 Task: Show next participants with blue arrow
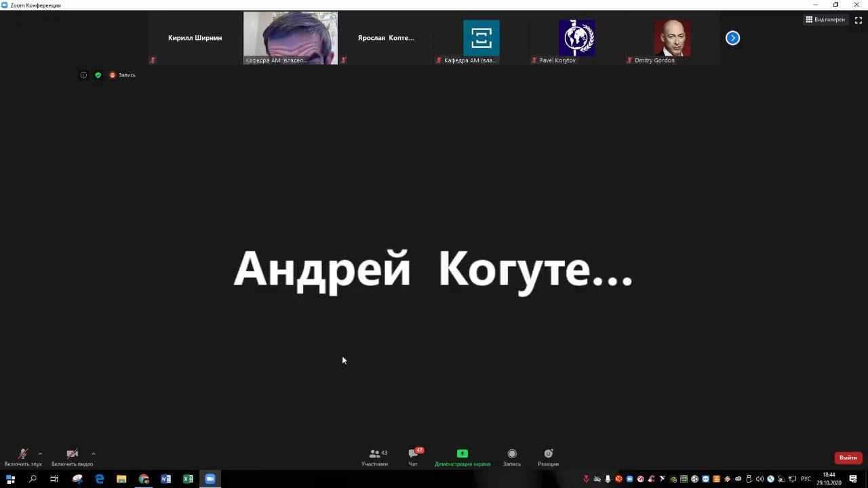pos(732,38)
